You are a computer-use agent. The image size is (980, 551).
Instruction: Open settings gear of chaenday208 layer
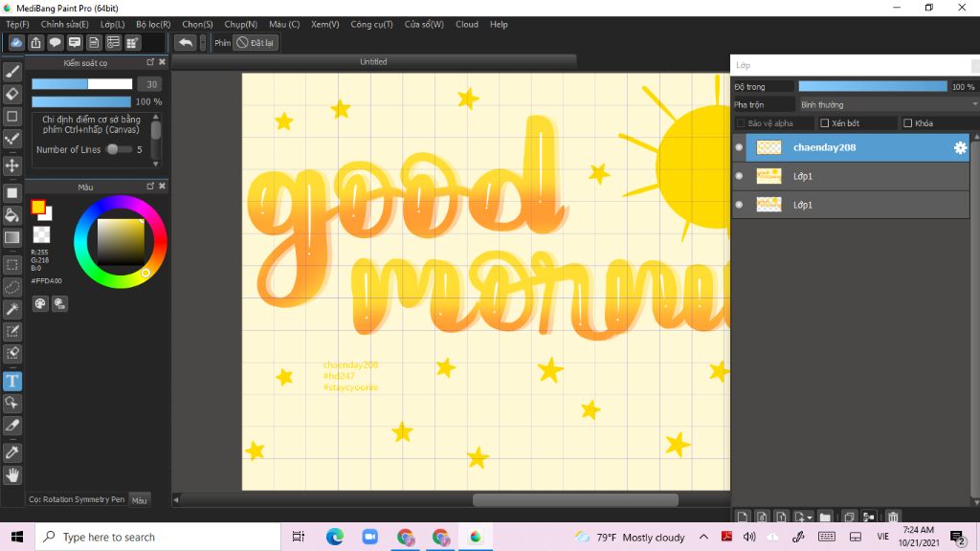click(960, 147)
